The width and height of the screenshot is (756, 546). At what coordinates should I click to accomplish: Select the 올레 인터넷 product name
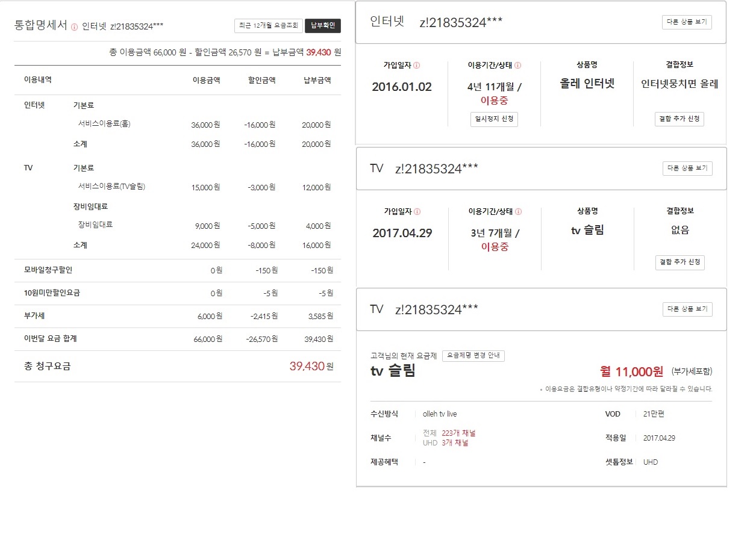pos(587,84)
